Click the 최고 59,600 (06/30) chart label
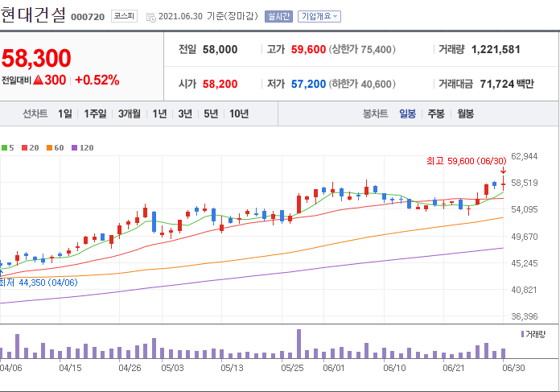Viewport: 560px width, 392px height. tap(466, 161)
